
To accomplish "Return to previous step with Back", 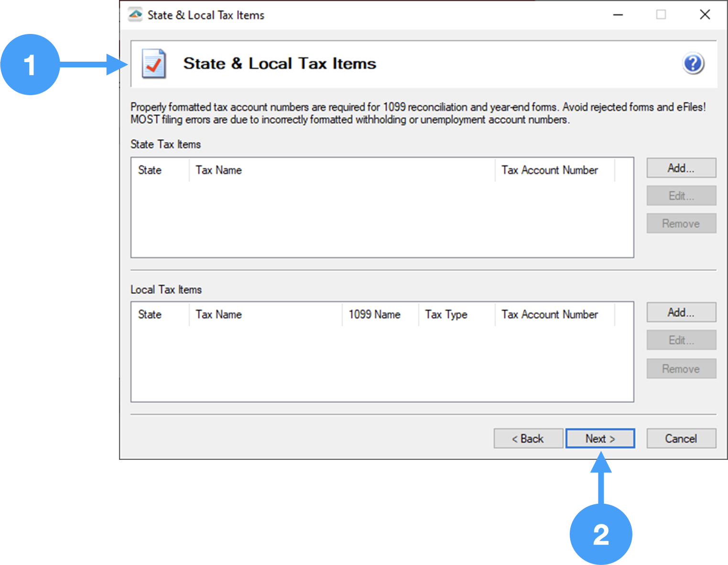I will point(528,438).
